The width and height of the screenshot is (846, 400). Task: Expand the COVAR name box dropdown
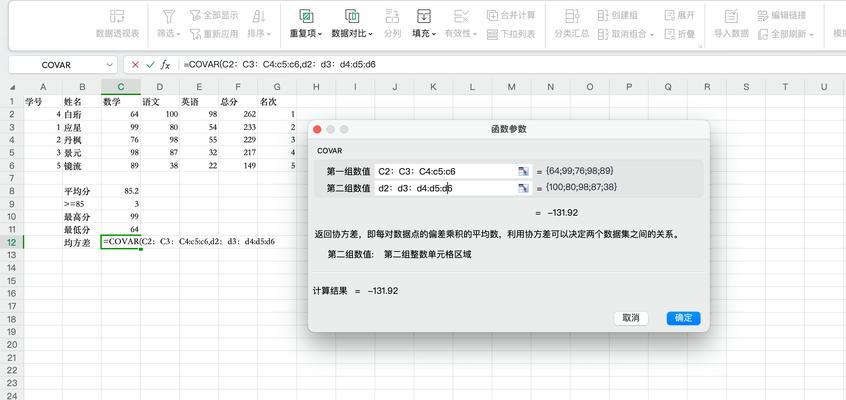point(110,65)
